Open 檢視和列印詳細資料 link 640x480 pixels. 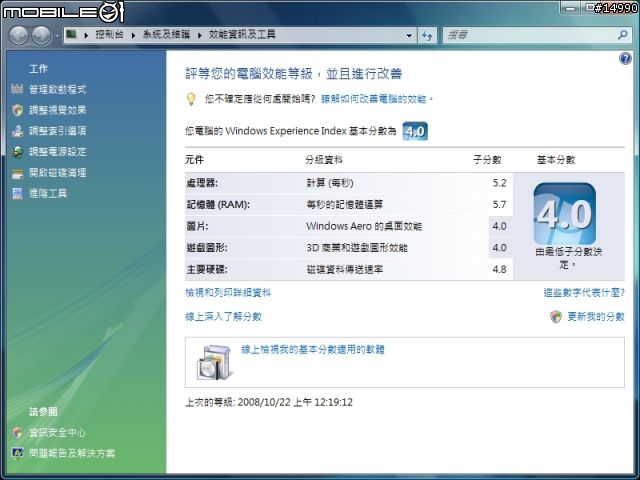(228, 293)
